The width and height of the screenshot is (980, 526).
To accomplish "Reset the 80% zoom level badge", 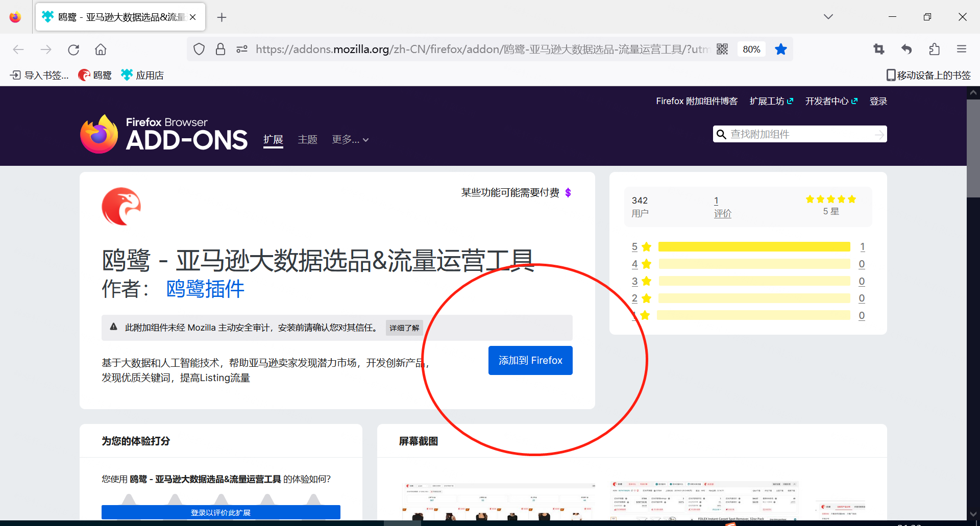I will pyautogui.click(x=751, y=49).
